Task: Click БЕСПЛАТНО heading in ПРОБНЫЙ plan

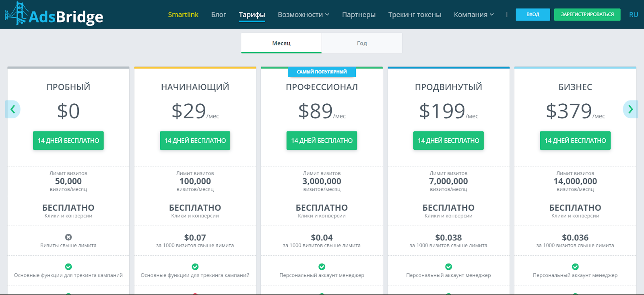Action: click(x=68, y=208)
